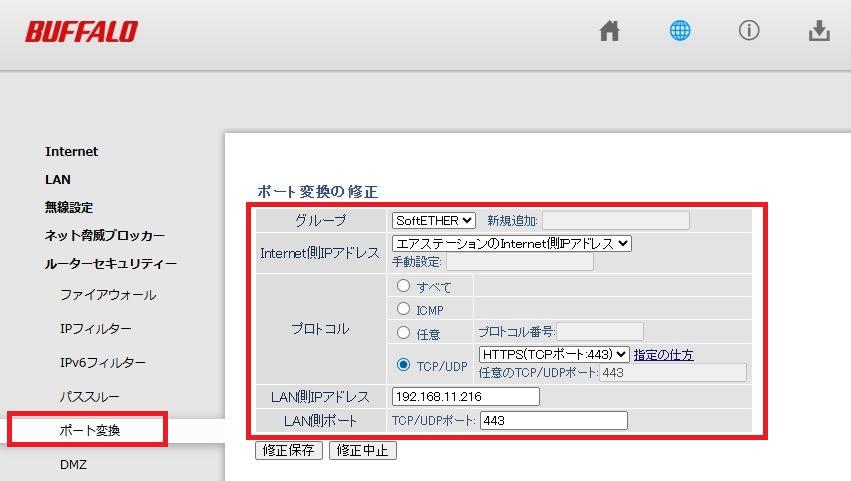Go to DMZ settings
851x481 pixels.
[x=73, y=465]
